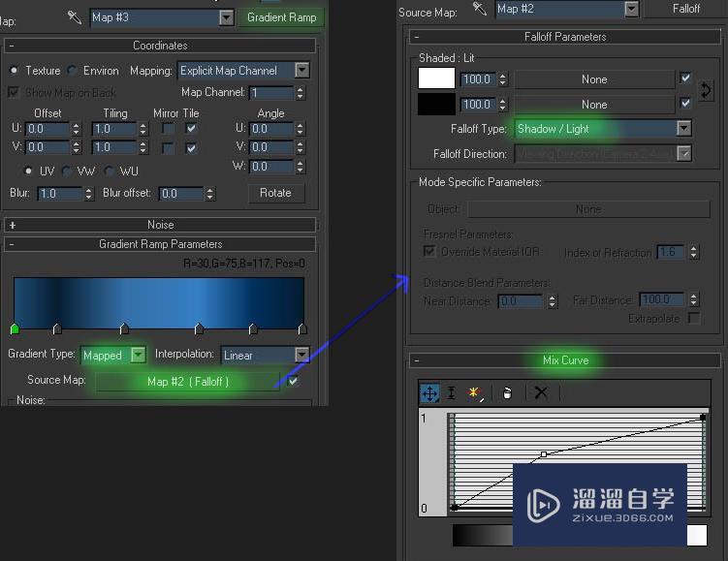The image size is (728, 561).
Task: Toggle U Tile checkbox
Action: (191, 129)
